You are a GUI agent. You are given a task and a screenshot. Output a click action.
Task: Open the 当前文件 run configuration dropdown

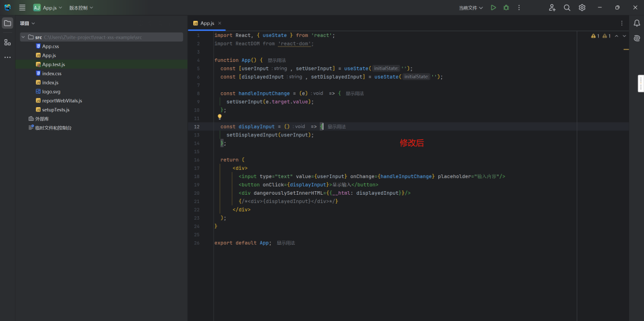click(x=470, y=8)
